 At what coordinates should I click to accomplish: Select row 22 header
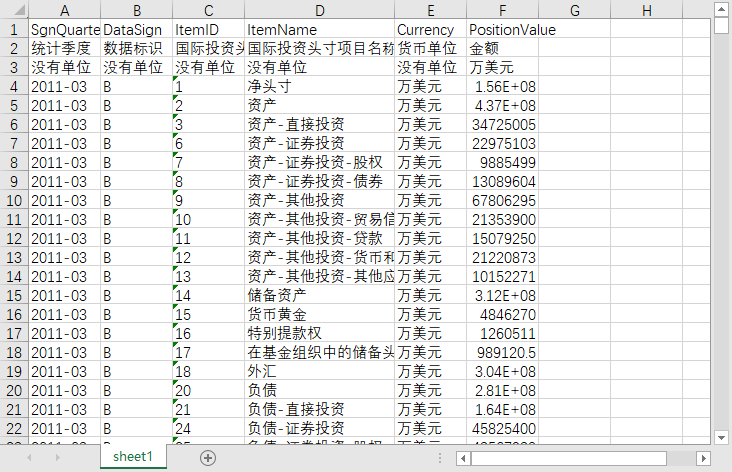coord(14,429)
